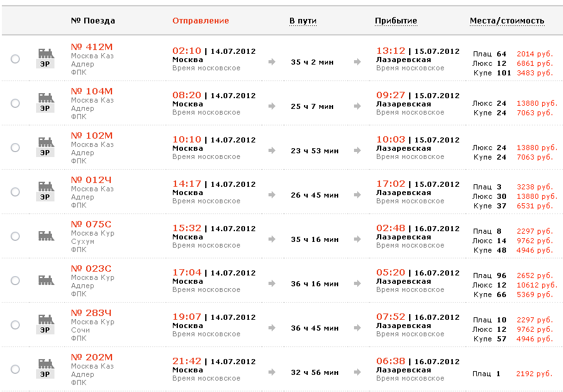Open train number 104М link
The height and width of the screenshot is (392, 563).
pos(91,91)
